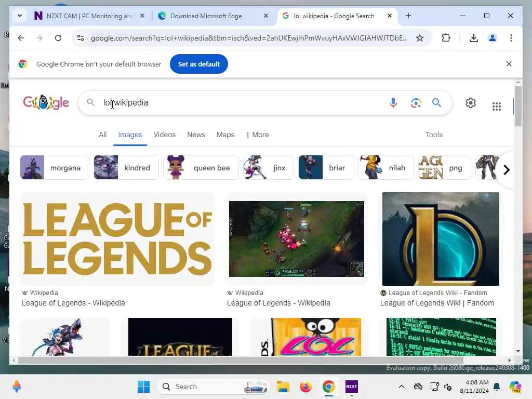Launch Firefox from the taskbar
The height and width of the screenshot is (399, 532).
[305, 387]
